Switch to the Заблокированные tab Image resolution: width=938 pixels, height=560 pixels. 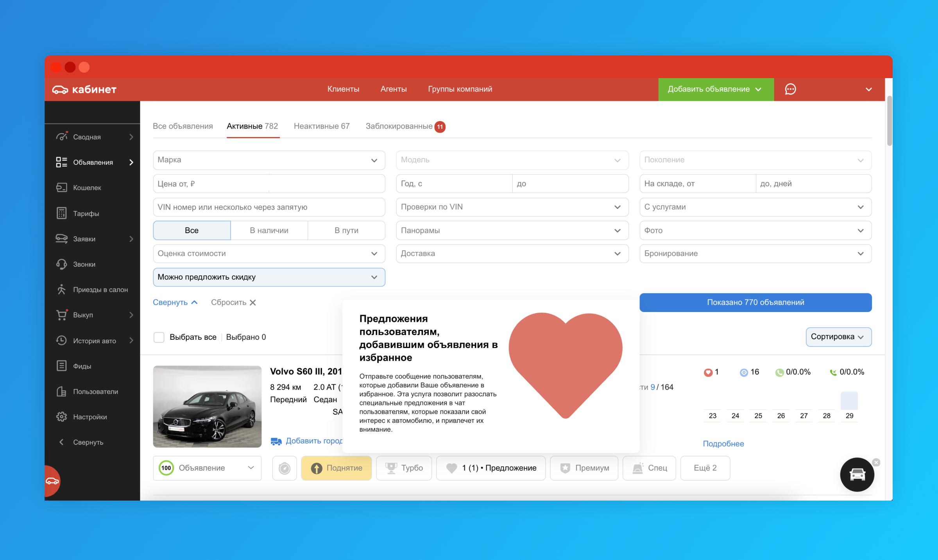click(405, 126)
